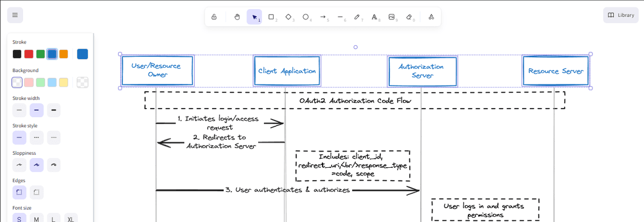644x222 pixels.
Task: Click the Client Application box
Action: point(287,70)
